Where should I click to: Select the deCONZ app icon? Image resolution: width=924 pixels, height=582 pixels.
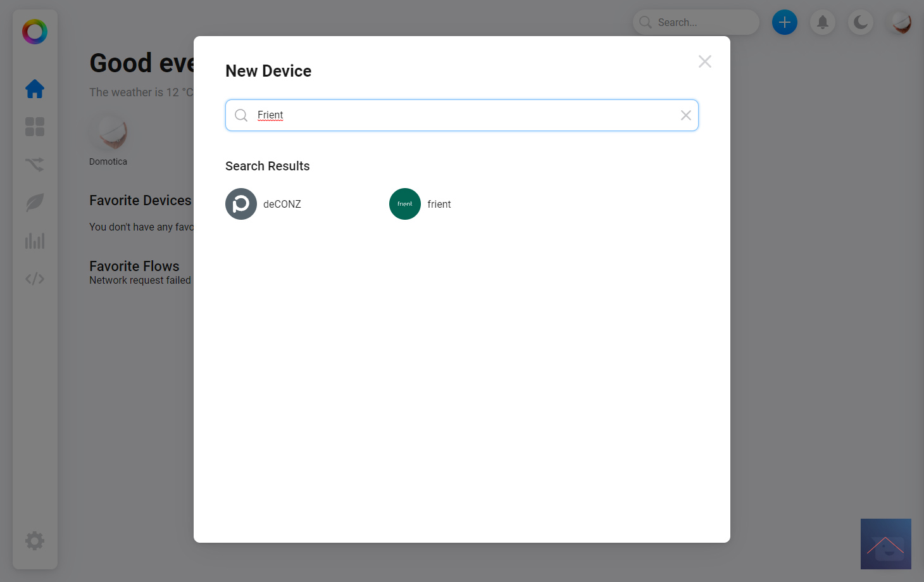point(241,204)
